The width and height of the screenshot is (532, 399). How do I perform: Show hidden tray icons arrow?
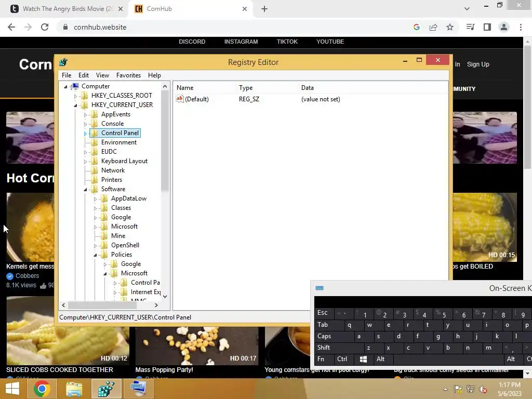445,389
